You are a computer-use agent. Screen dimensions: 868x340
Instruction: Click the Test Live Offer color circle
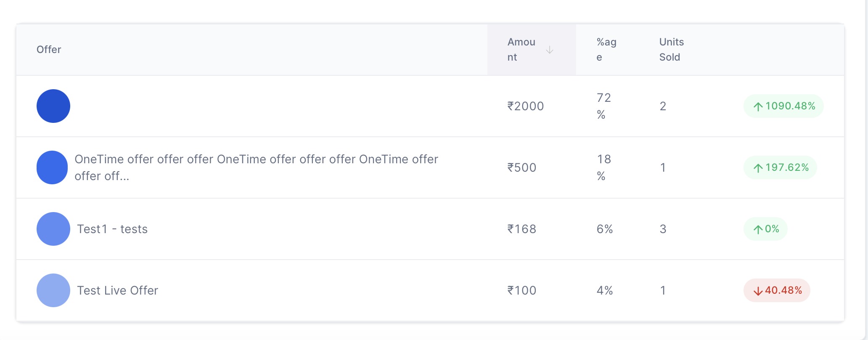pyautogui.click(x=53, y=290)
